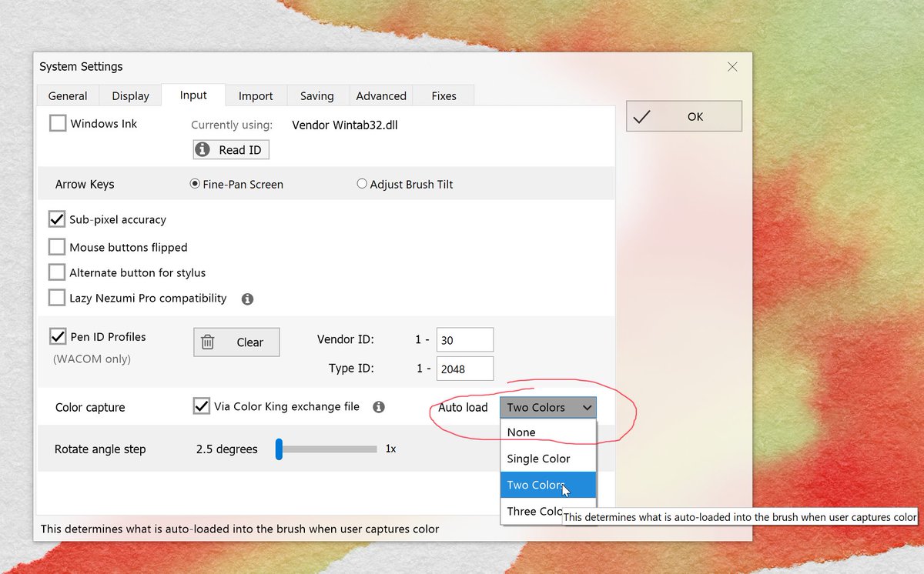Image resolution: width=924 pixels, height=574 pixels.
Task: Click the checkmark icon on OK button
Action: click(x=641, y=116)
